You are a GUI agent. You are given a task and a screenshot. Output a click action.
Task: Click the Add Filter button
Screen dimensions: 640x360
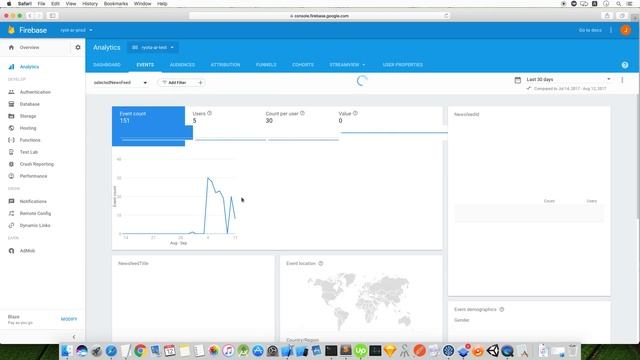(x=181, y=82)
